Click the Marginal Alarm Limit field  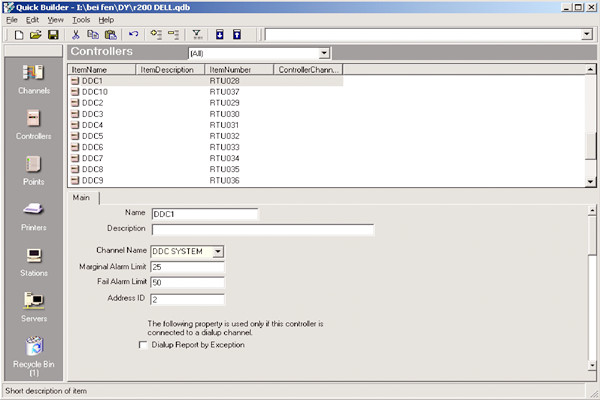coord(188,267)
